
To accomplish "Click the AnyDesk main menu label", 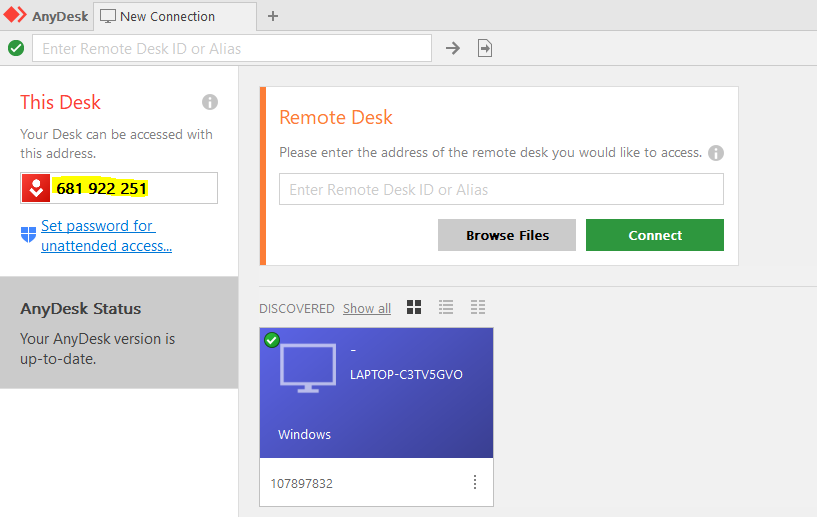I will pyautogui.click(x=60, y=17).
